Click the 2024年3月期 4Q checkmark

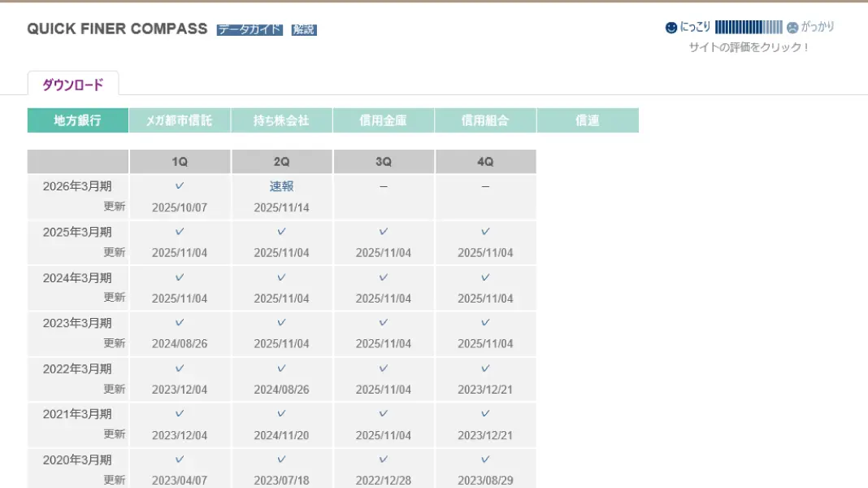pyautogui.click(x=485, y=277)
